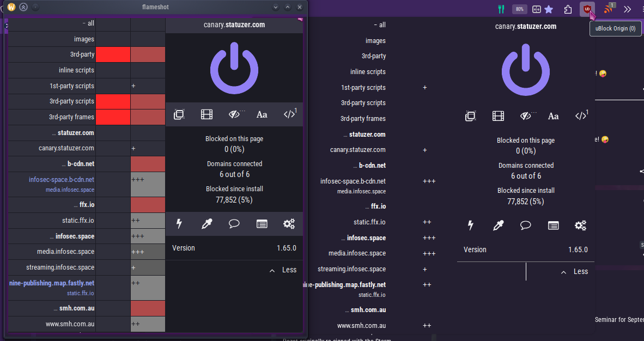Open the toolbar overflow double-chevron
This screenshot has width=644, height=341.
[627, 9]
